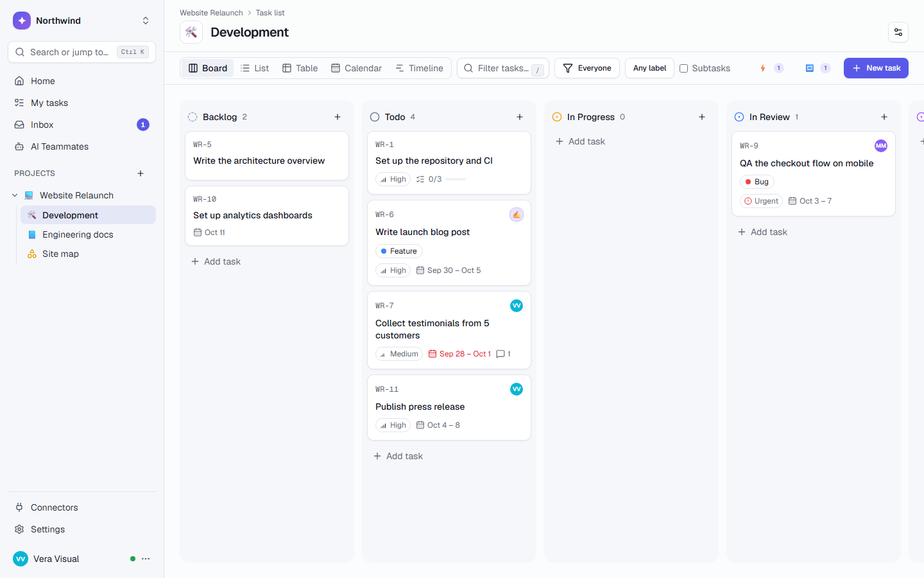The image size is (924, 578).
Task: Switch to the Calendar view tab
Action: pos(356,68)
